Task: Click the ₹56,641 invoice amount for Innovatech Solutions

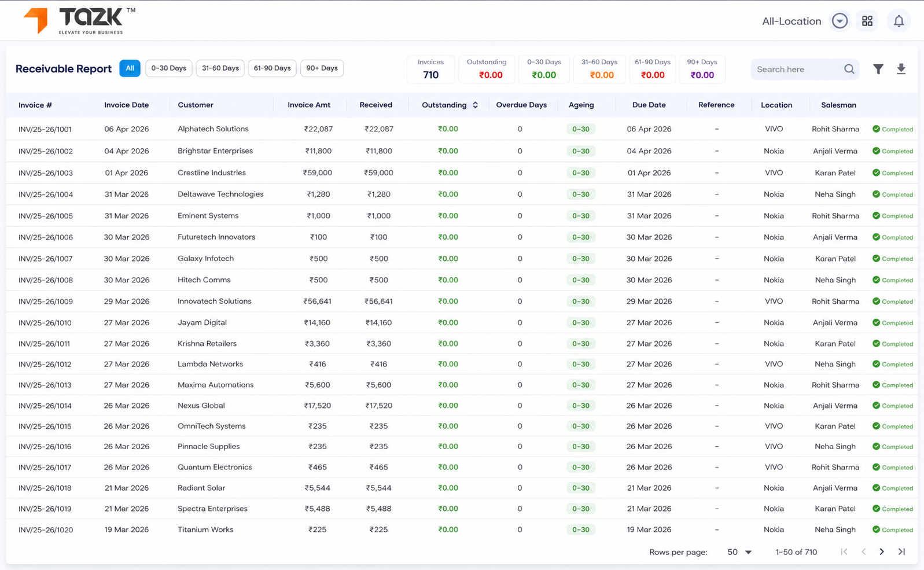Action: coord(318,301)
